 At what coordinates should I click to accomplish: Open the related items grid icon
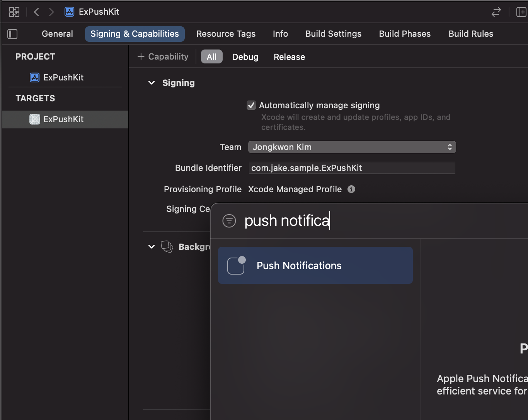[14, 12]
